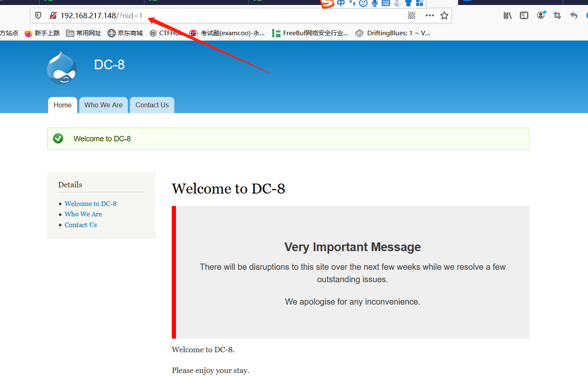
Task: Click the screenshot crop tool icon
Action: click(x=557, y=15)
